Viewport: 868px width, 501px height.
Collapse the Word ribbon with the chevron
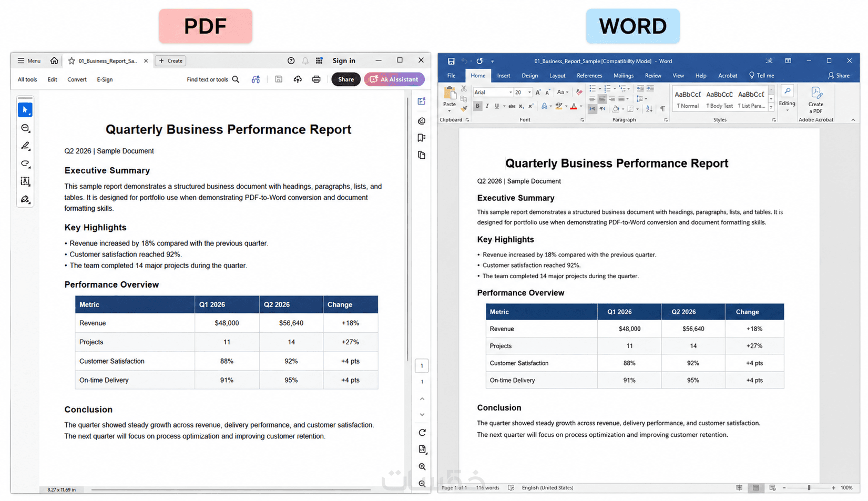coord(853,120)
